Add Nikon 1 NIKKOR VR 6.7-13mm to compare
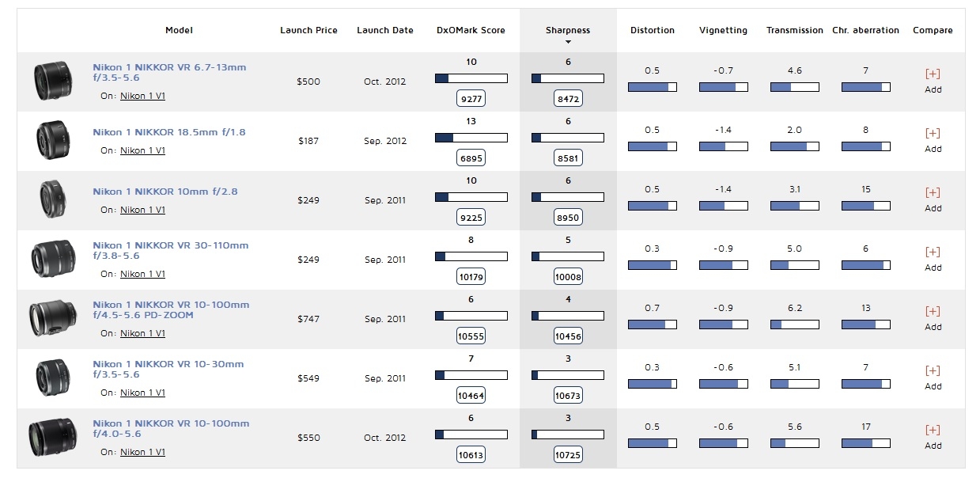The height and width of the screenshot is (482, 980). [933, 81]
